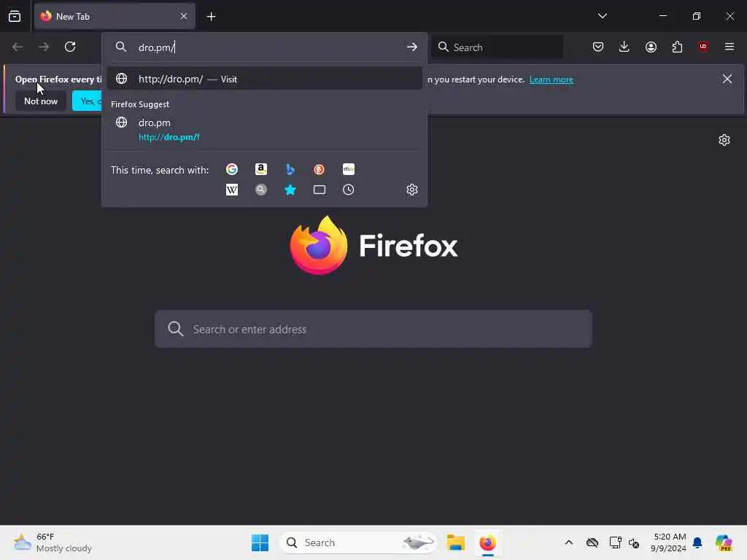Reload the current page
The height and width of the screenshot is (560, 747).
click(x=70, y=47)
